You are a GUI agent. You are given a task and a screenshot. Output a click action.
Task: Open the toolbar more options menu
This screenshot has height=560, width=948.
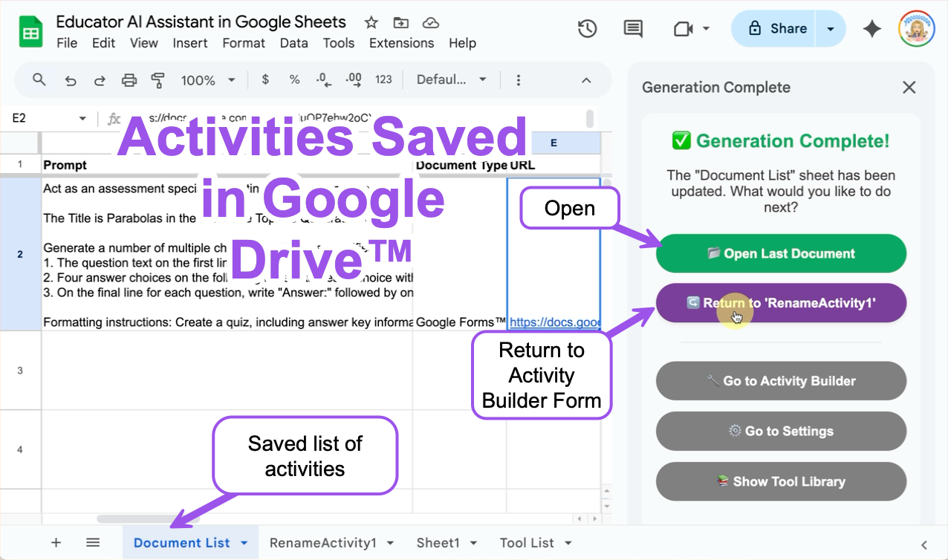[519, 80]
